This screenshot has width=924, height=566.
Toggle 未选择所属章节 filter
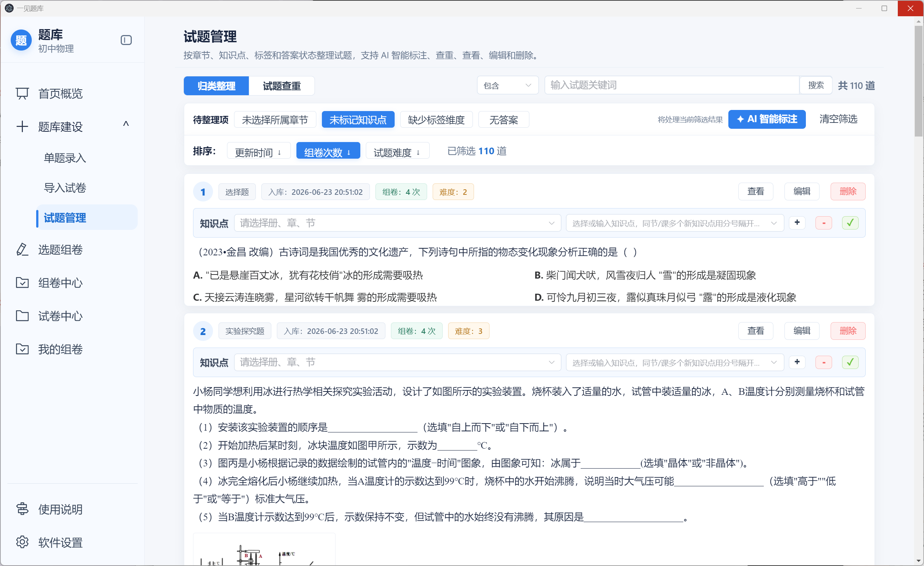pos(275,120)
